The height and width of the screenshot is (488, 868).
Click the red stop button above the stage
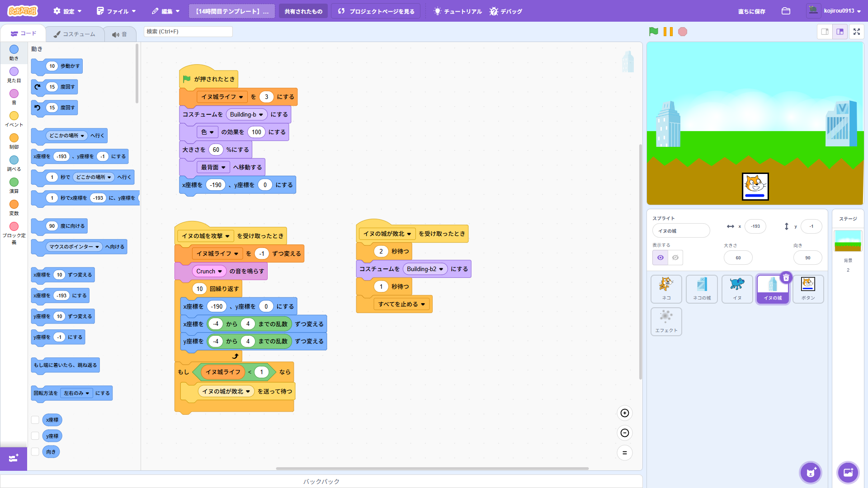(683, 32)
